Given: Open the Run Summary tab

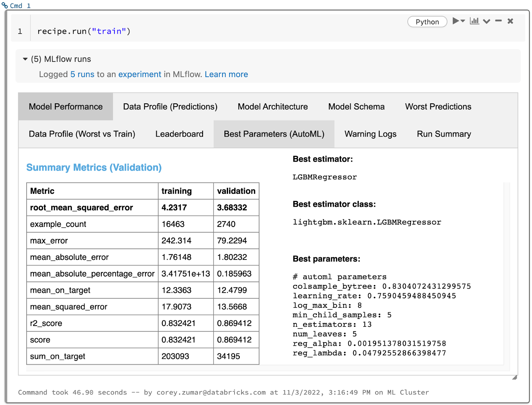Looking at the screenshot, I should coord(444,134).
